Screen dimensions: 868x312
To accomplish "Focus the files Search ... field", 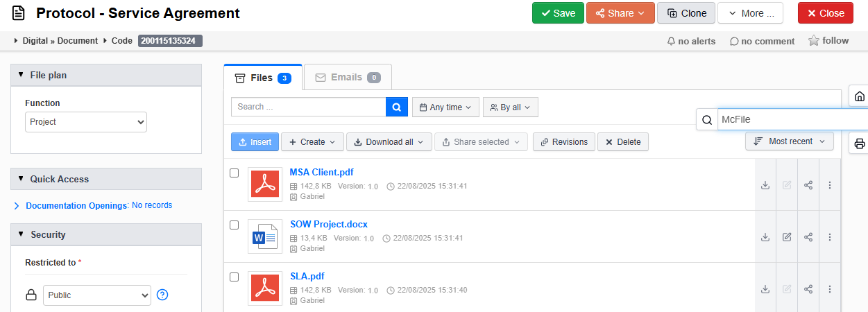I will click(308, 107).
